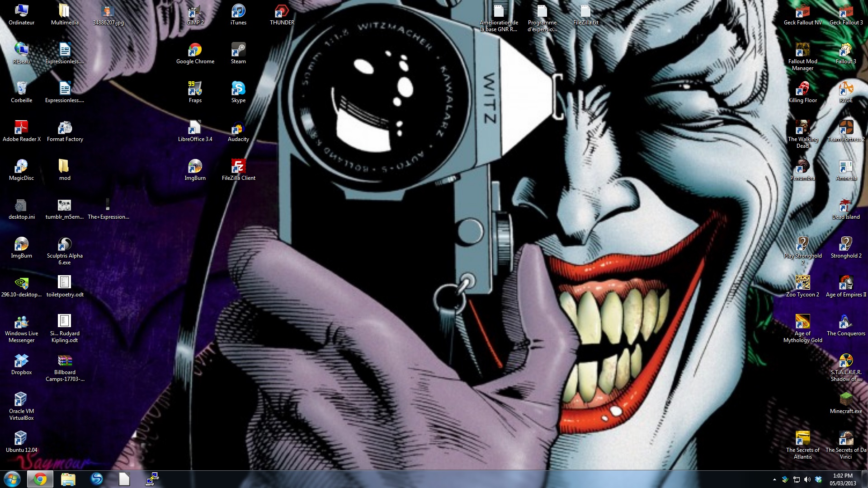Select the 34886207.jpg image file
This screenshot has height=488, width=868.
click(x=108, y=14)
